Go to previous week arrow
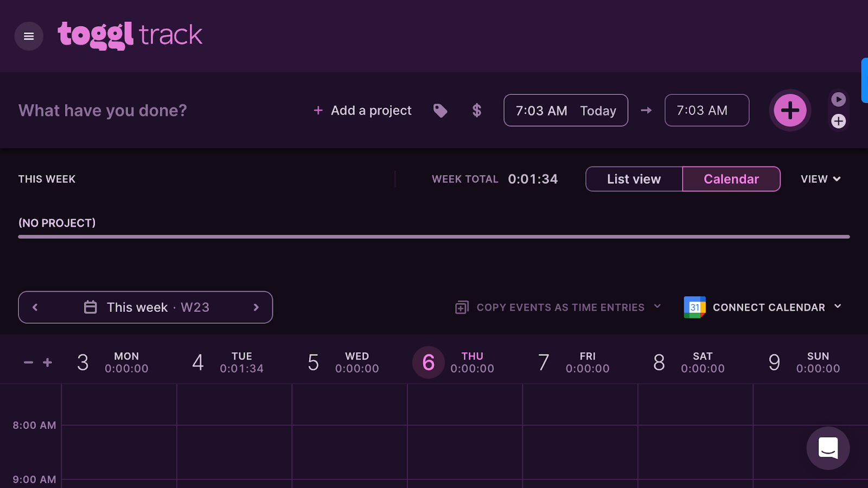868x488 pixels. pyautogui.click(x=35, y=307)
